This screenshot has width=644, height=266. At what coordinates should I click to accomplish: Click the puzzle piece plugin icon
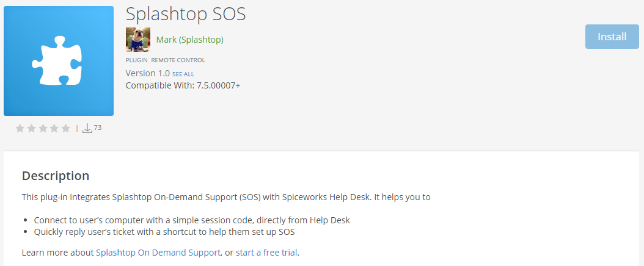pos(59,61)
